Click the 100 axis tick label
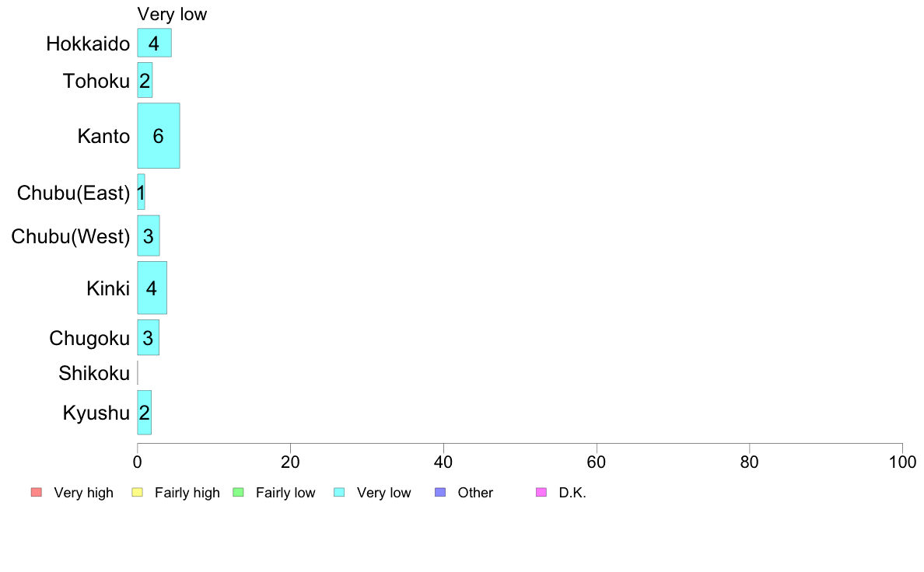The width and height of the screenshot is (924, 572). click(x=902, y=462)
